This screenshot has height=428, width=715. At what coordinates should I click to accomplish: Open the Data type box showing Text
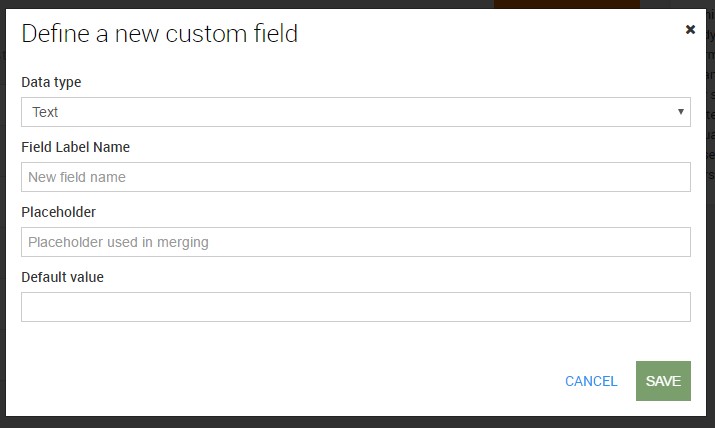pos(356,112)
